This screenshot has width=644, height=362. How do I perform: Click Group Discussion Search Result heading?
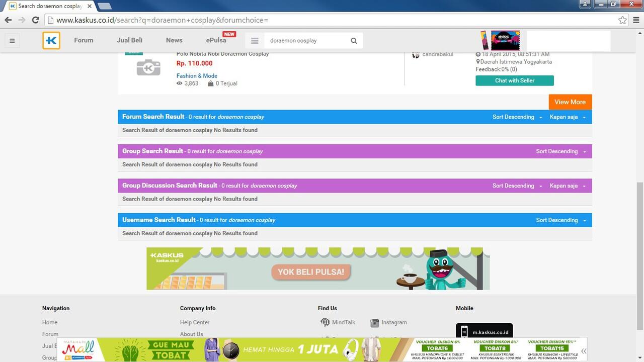click(170, 186)
